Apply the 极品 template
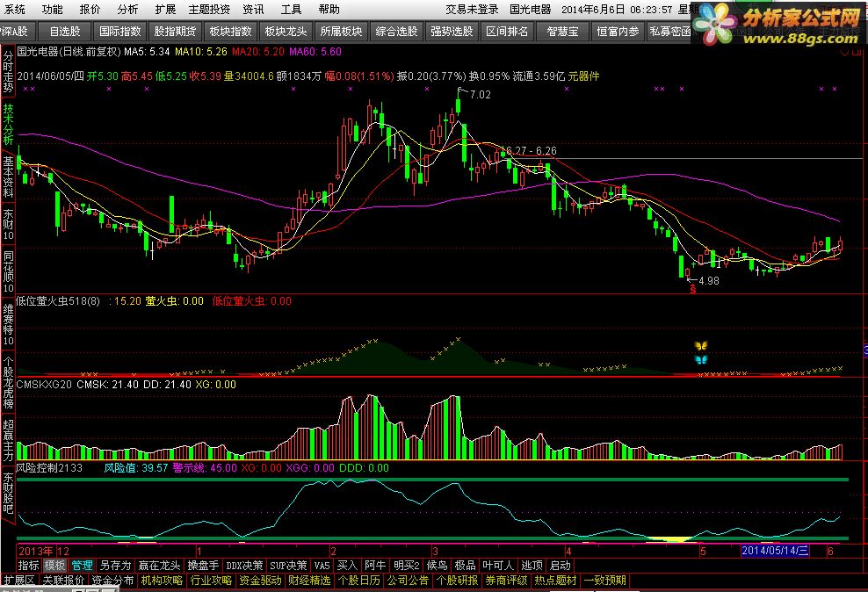 coord(465,566)
